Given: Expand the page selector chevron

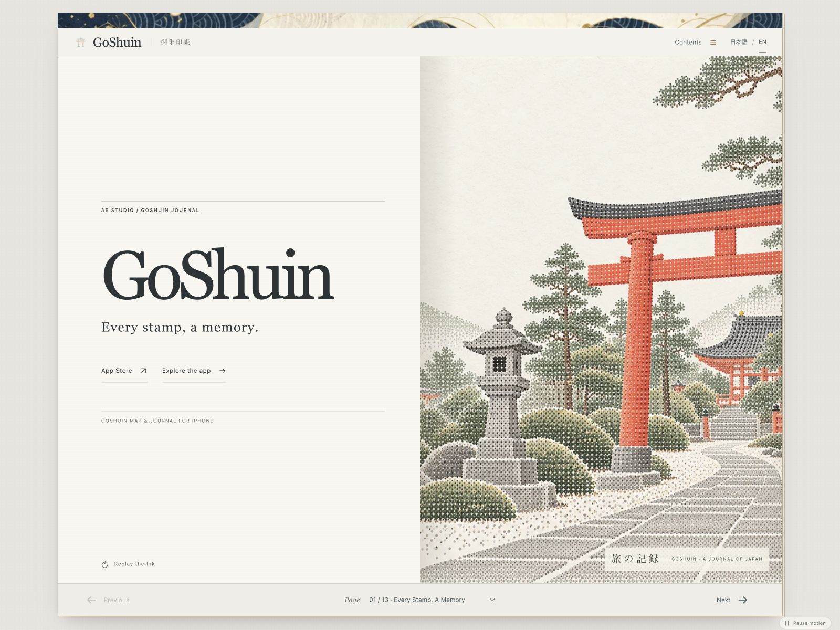Looking at the screenshot, I should [492, 600].
